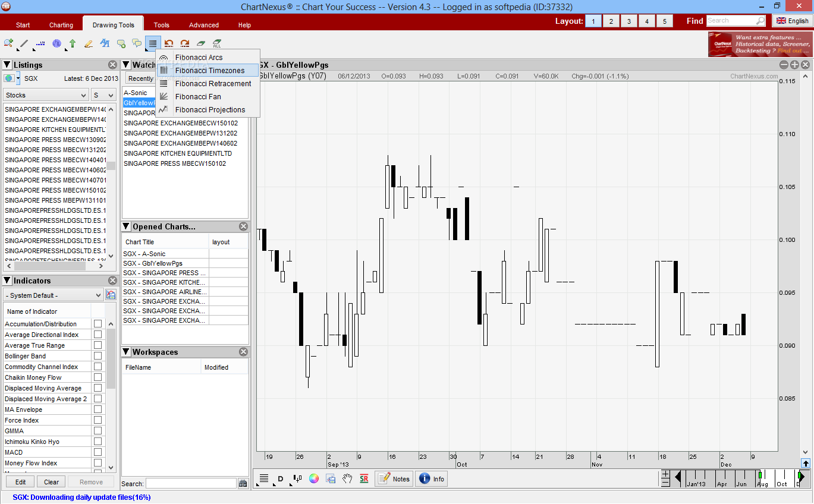This screenshot has width=814, height=504.
Task: Click the Clear indicators button
Action: 51,482
